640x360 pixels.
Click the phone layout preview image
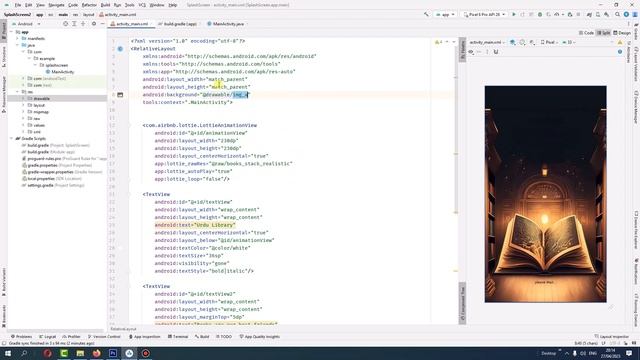pyautogui.click(x=545, y=194)
